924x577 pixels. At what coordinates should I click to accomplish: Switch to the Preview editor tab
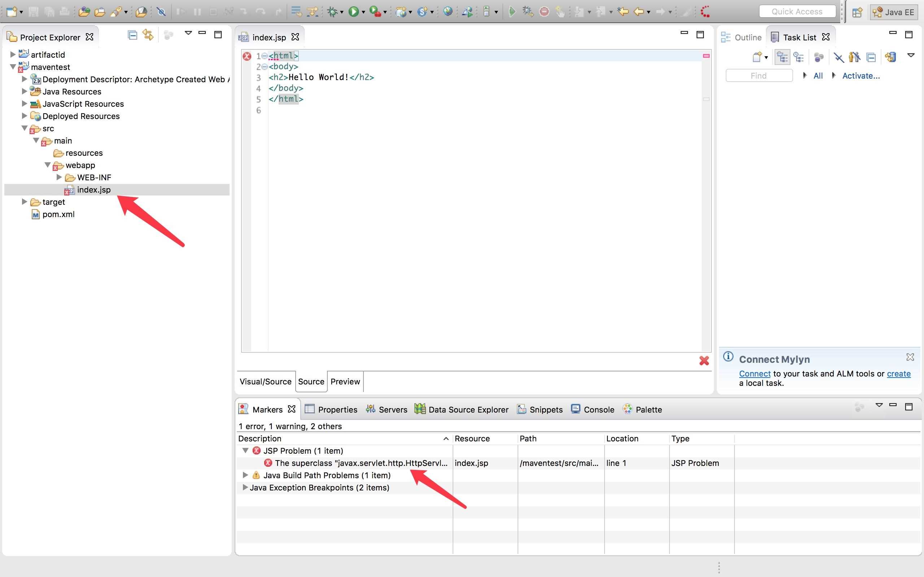(345, 381)
